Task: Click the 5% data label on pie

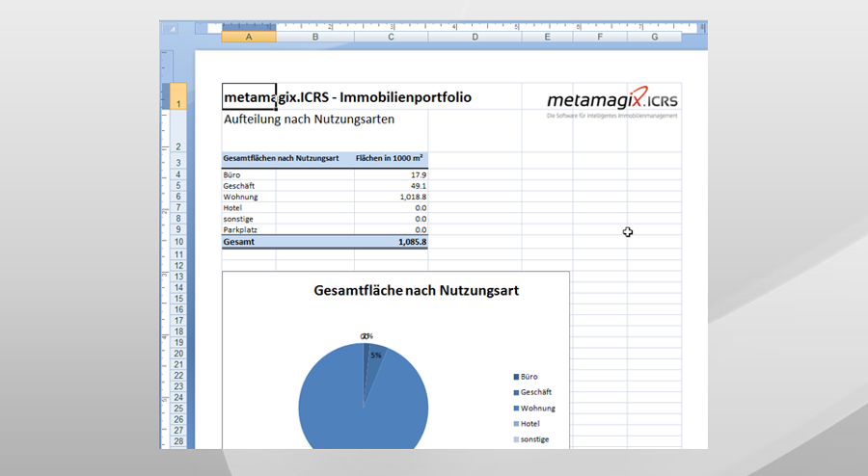Action: (x=376, y=356)
